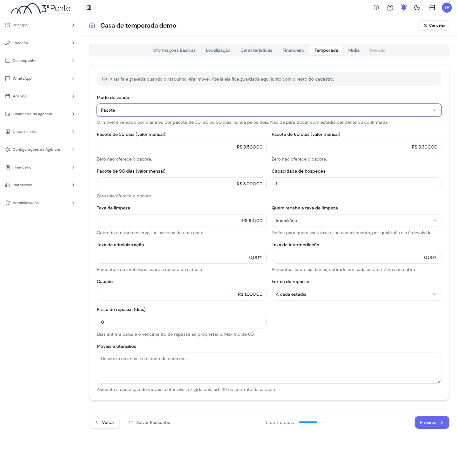
Task: Expand the Financeiro sidebar section
Action: click(40, 167)
